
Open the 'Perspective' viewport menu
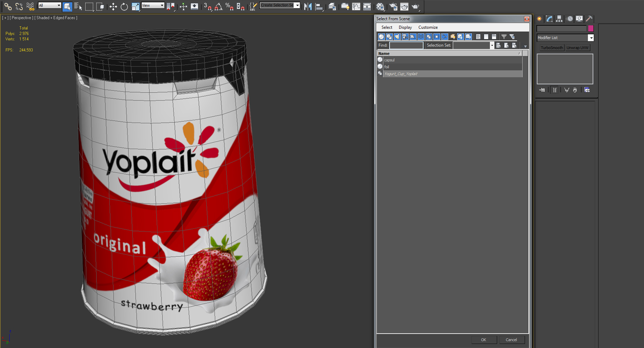point(21,18)
